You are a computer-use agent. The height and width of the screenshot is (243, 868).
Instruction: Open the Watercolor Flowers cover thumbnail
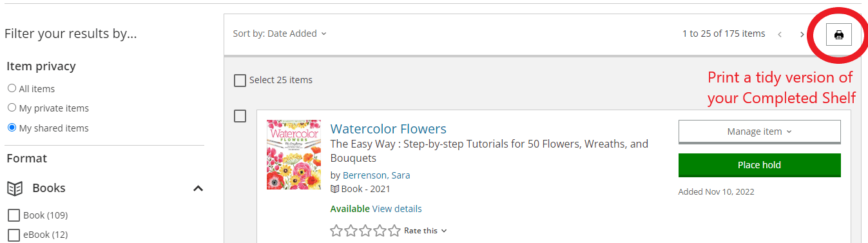tap(294, 155)
